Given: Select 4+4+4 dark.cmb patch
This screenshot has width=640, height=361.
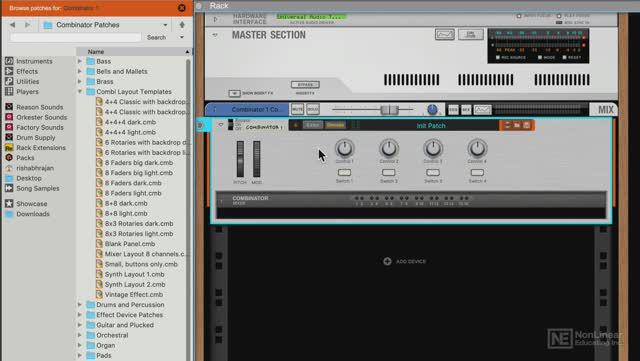Looking at the screenshot, I should [130, 122].
